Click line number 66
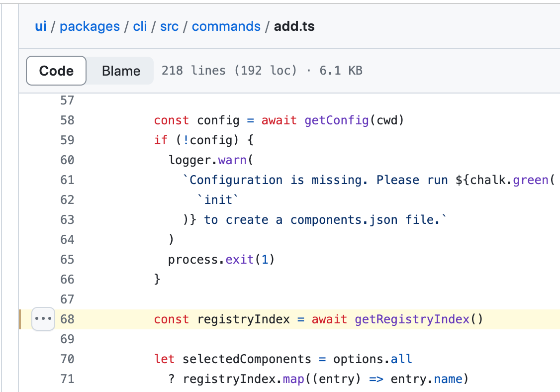The height and width of the screenshot is (392, 560). point(67,279)
